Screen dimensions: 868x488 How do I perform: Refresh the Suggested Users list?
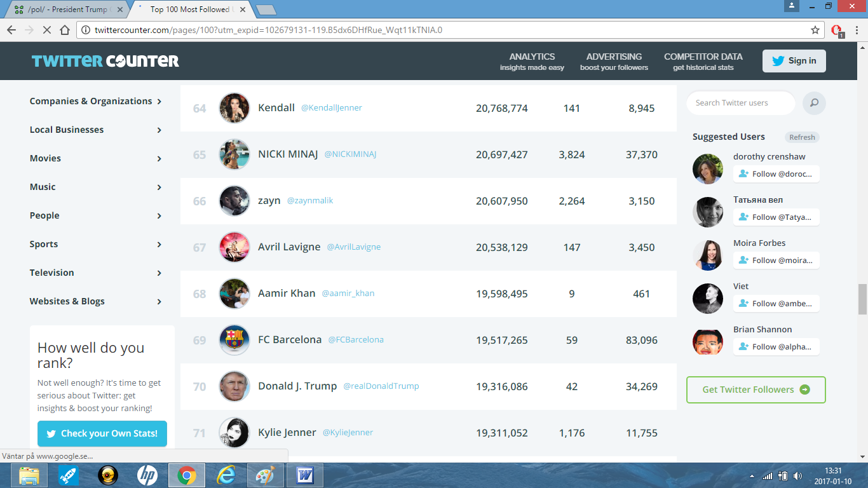pos(802,137)
